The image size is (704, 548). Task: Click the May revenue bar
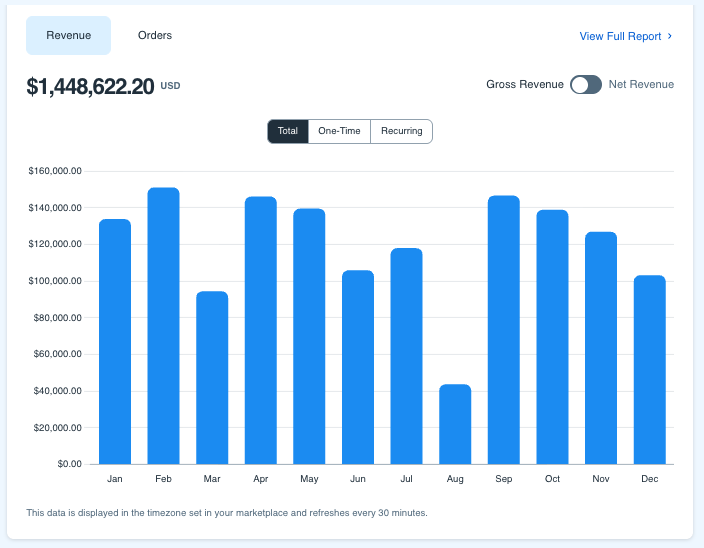(309, 336)
